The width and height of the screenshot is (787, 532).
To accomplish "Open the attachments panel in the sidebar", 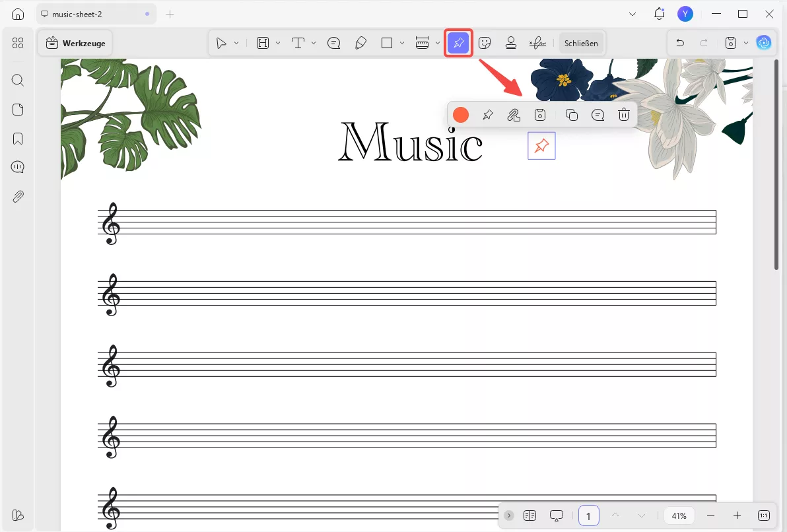I will point(18,196).
